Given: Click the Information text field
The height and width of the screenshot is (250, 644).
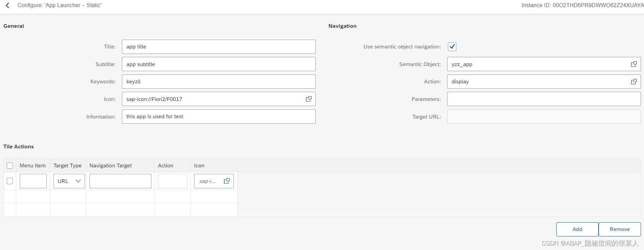Looking at the screenshot, I should point(219,117).
